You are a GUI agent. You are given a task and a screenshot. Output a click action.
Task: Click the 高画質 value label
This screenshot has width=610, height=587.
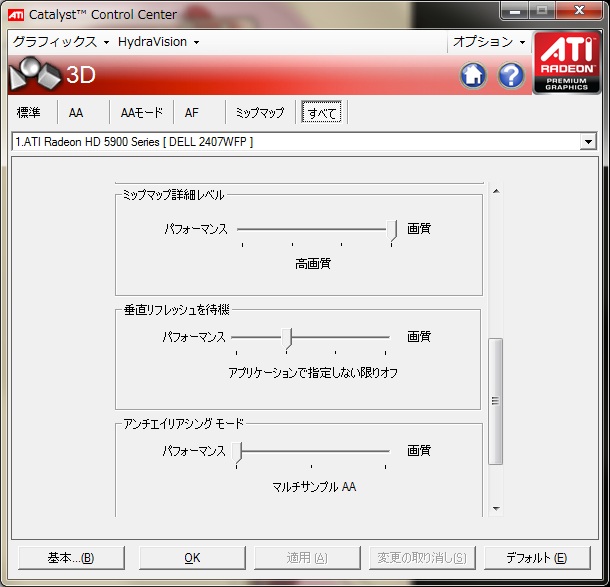coord(313,264)
